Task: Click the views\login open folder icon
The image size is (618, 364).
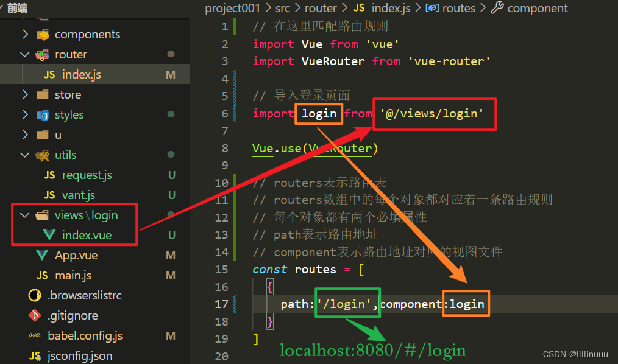Action: [x=42, y=215]
